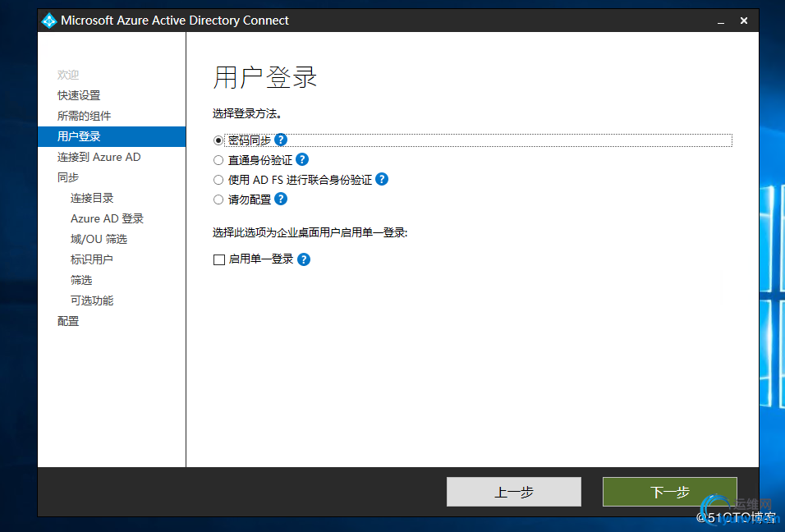Screen dimensions: 785x532
Task: Open 快速设置 in the sidebar
Action: coord(79,95)
